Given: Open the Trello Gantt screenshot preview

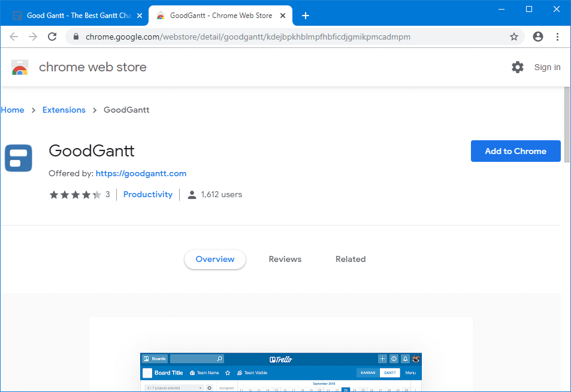Looking at the screenshot, I should pos(281,372).
